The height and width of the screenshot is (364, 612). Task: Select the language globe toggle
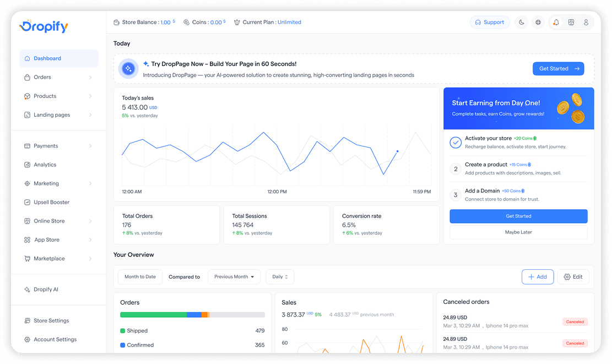[538, 22]
